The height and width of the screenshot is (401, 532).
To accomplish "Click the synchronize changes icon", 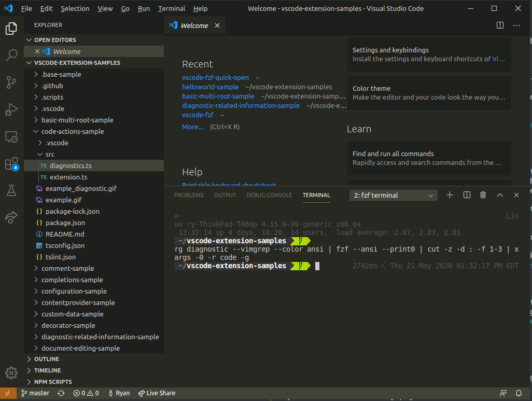I will 61,393.
